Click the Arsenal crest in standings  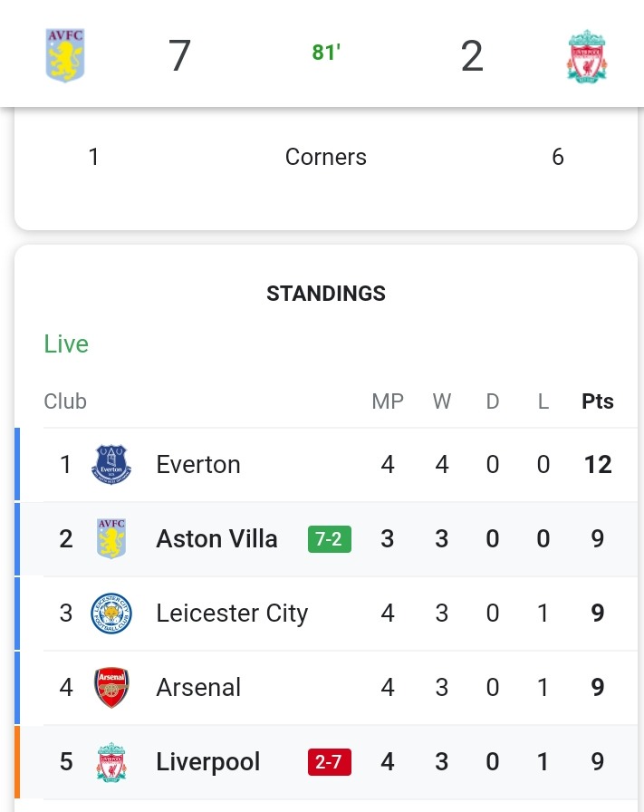click(x=111, y=687)
